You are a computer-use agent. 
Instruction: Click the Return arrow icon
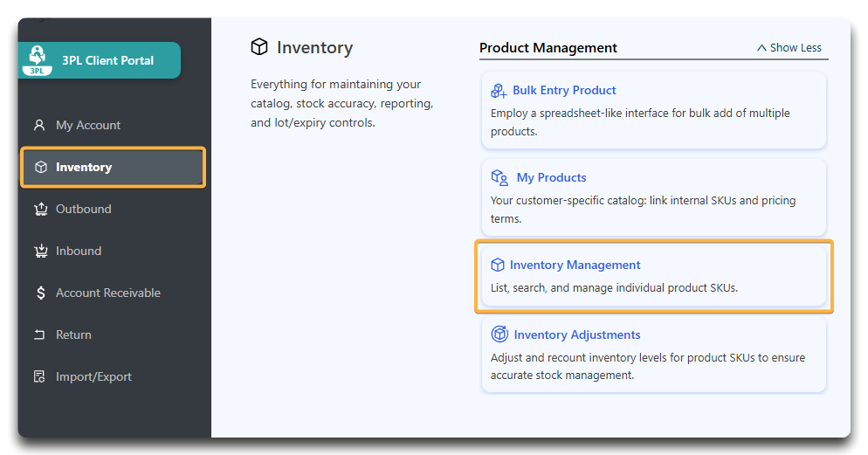(39, 334)
